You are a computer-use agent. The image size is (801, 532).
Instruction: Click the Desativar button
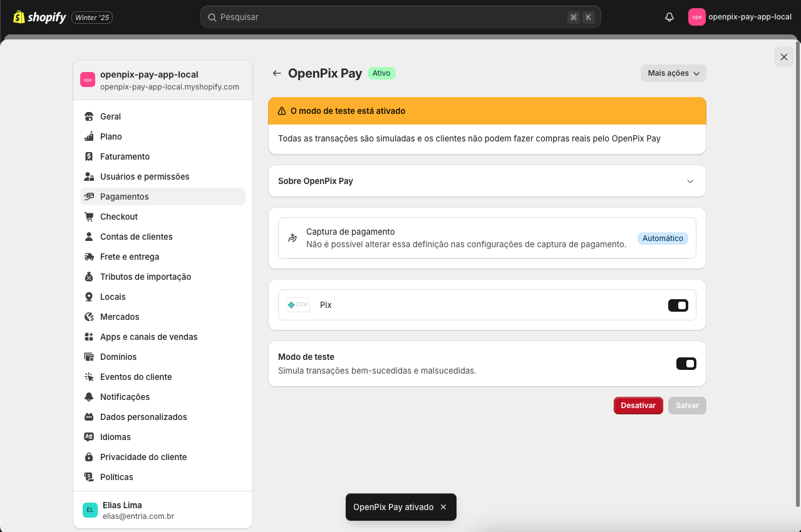638,405
